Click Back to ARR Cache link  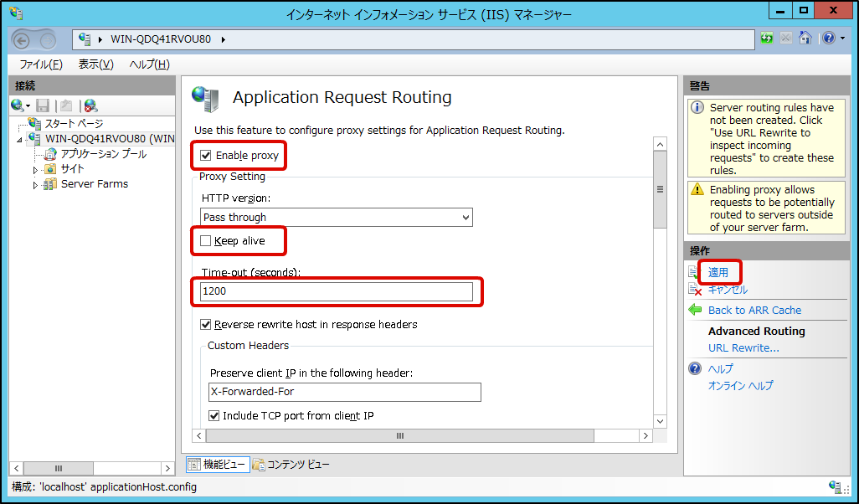tap(754, 310)
